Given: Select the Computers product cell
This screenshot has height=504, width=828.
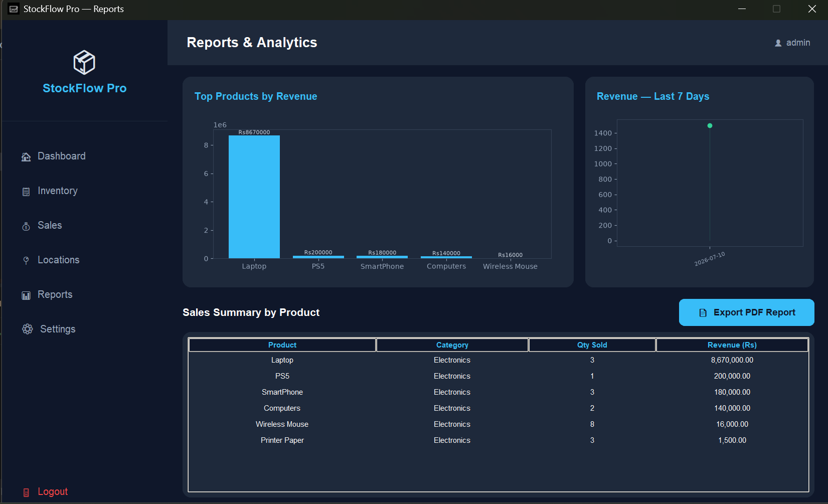Looking at the screenshot, I should point(282,408).
